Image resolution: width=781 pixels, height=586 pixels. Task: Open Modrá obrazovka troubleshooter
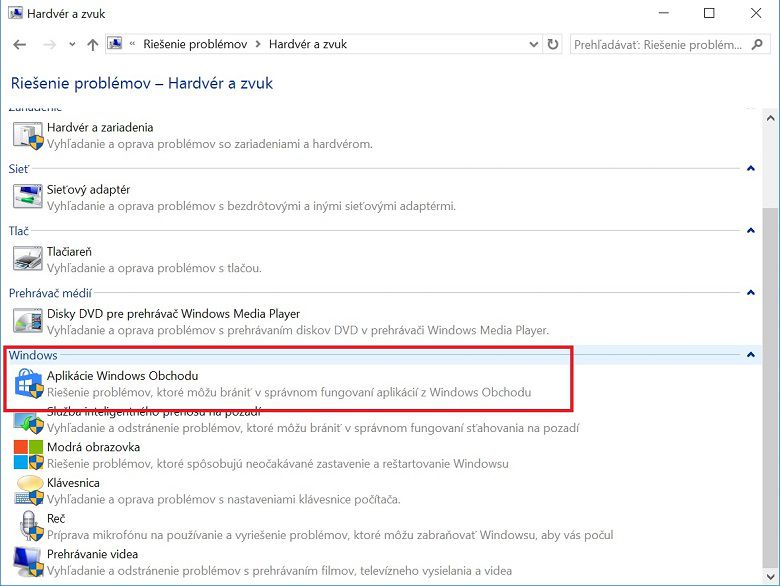click(93, 447)
